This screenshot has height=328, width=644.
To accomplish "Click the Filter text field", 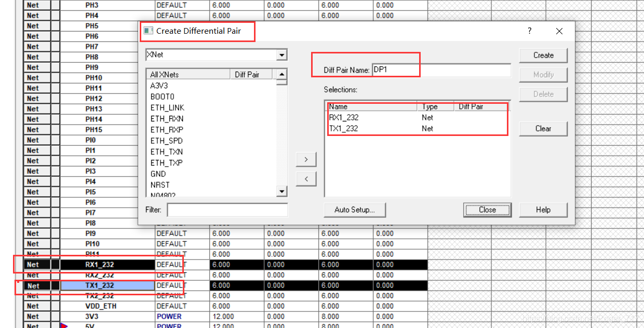I will 227,210.
